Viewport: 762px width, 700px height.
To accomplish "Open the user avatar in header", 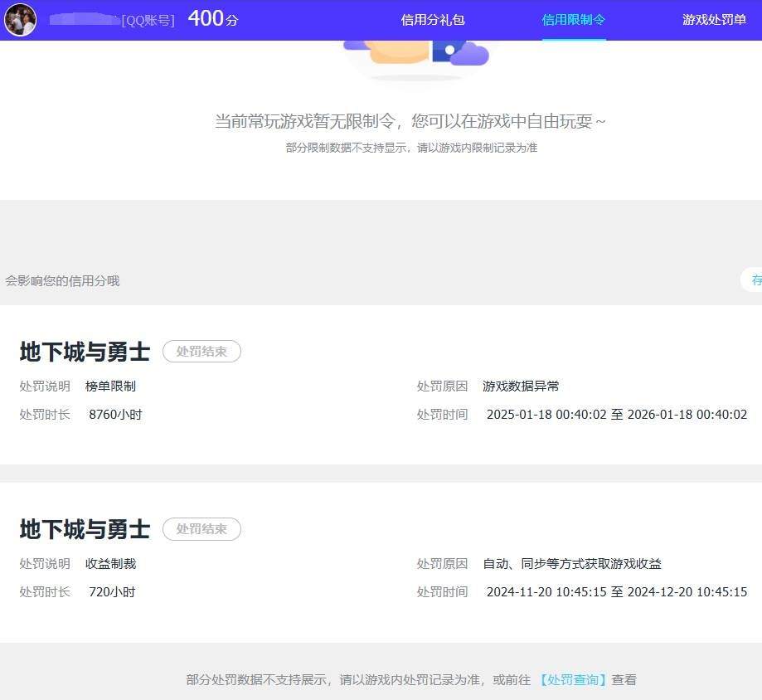I will (x=21, y=19).
